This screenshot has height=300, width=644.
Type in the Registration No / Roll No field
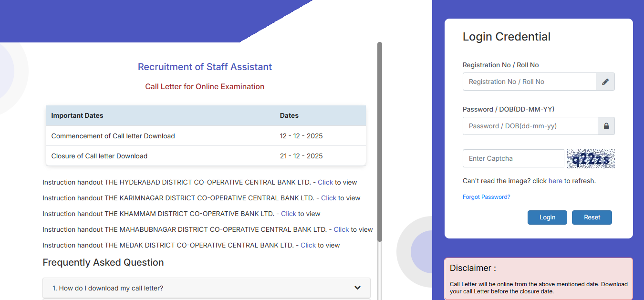529,82
